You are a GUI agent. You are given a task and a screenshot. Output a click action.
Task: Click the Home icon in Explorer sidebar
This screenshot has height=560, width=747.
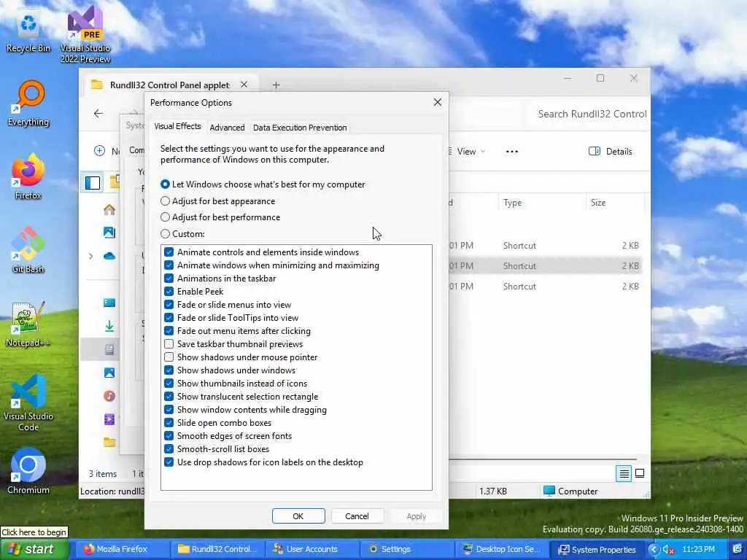109,209
